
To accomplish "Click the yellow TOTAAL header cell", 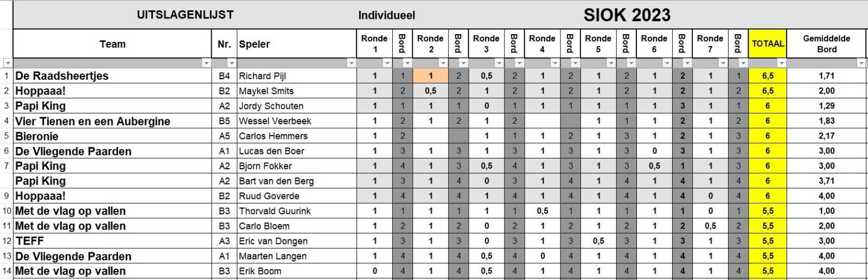I will click(767, 44).
